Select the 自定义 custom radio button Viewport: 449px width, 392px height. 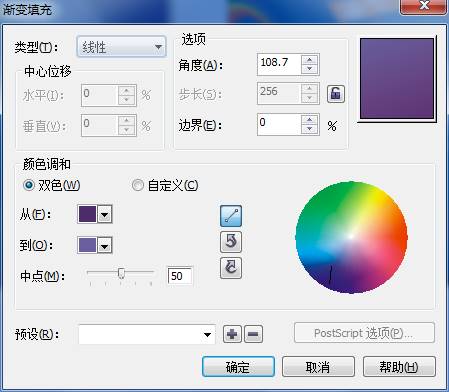pos(138,185)
